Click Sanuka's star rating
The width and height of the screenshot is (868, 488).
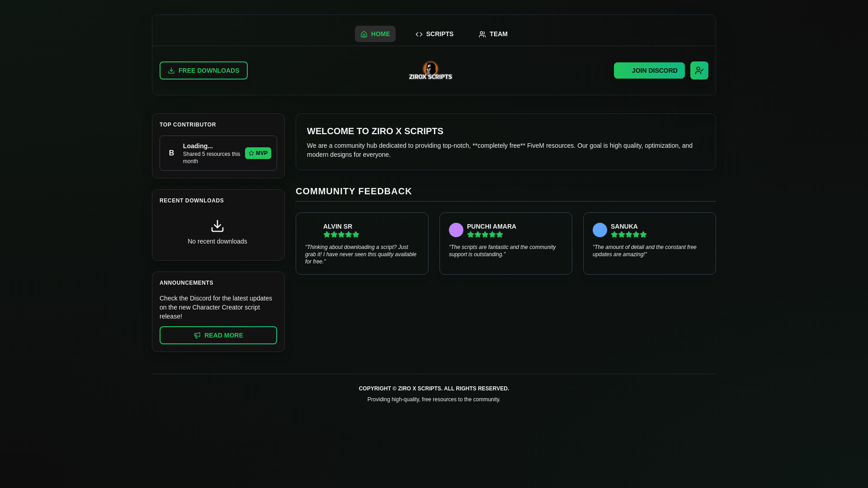[x=629, y=235]
